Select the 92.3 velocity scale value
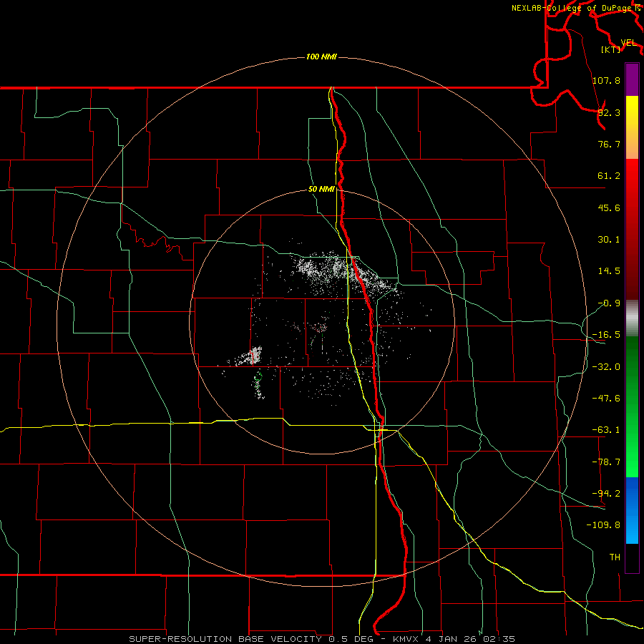The height and width of the screenshot is (644, 644). [x=609, y=112]
